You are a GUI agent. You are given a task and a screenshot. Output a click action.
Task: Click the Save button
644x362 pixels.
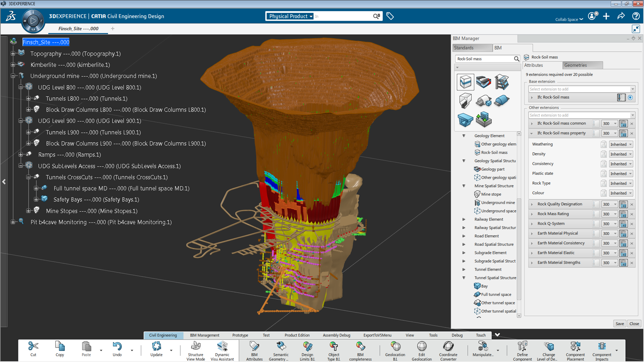(x=620, y=324)
